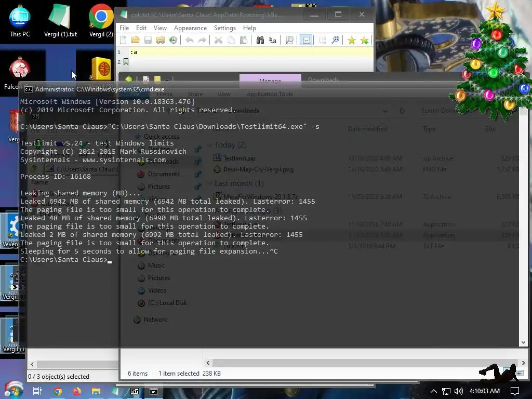Open Replace with the b-a icon
This screenshot has width=532, height=399.
(x=273, y=41)
